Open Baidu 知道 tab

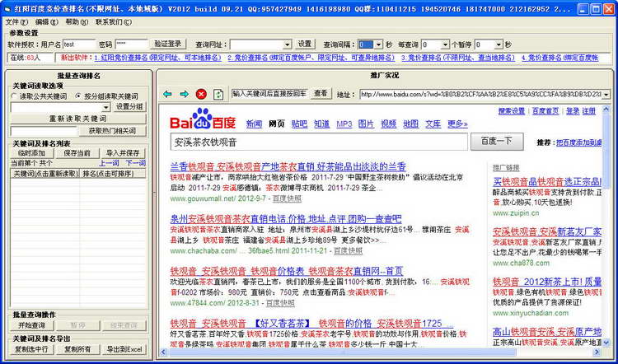(322, 124)
